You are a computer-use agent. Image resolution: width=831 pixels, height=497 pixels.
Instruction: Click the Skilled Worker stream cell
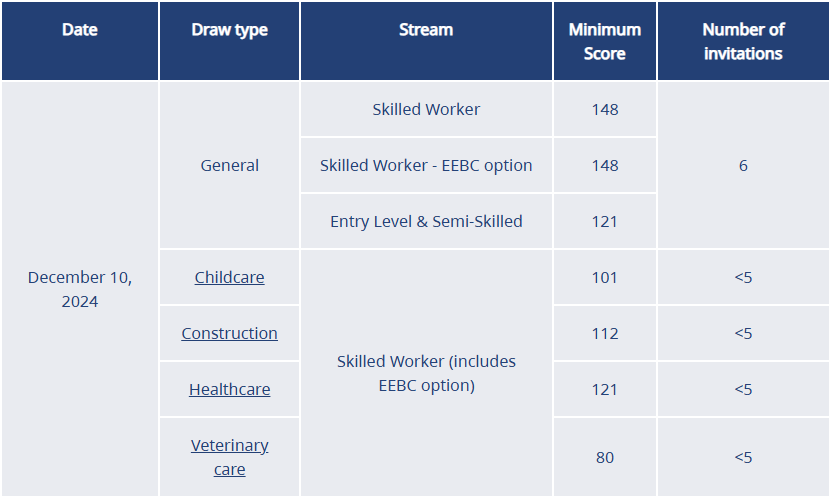coord(426,109)
